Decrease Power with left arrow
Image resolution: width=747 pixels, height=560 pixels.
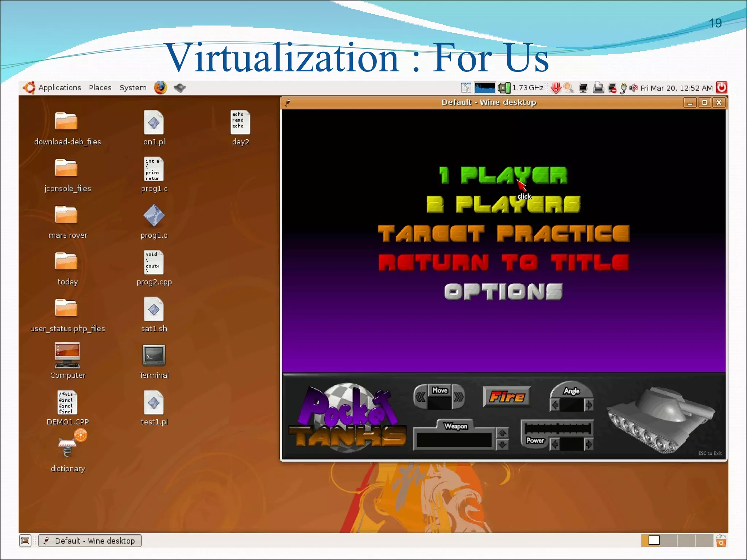tap(555, 444)
